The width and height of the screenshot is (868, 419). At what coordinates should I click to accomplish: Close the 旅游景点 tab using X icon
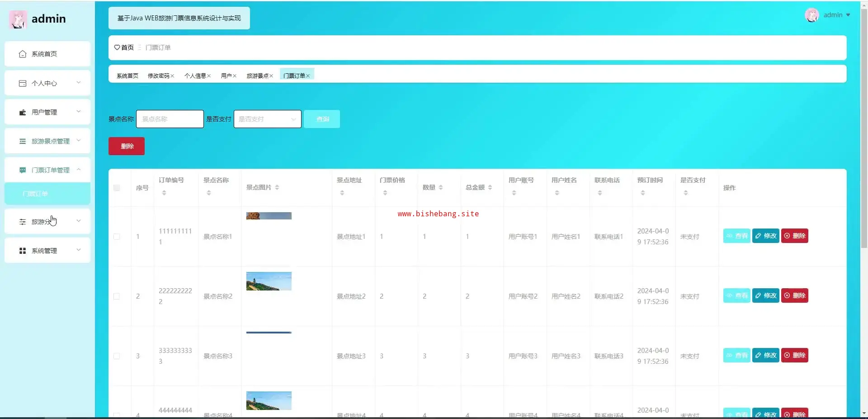271,76
